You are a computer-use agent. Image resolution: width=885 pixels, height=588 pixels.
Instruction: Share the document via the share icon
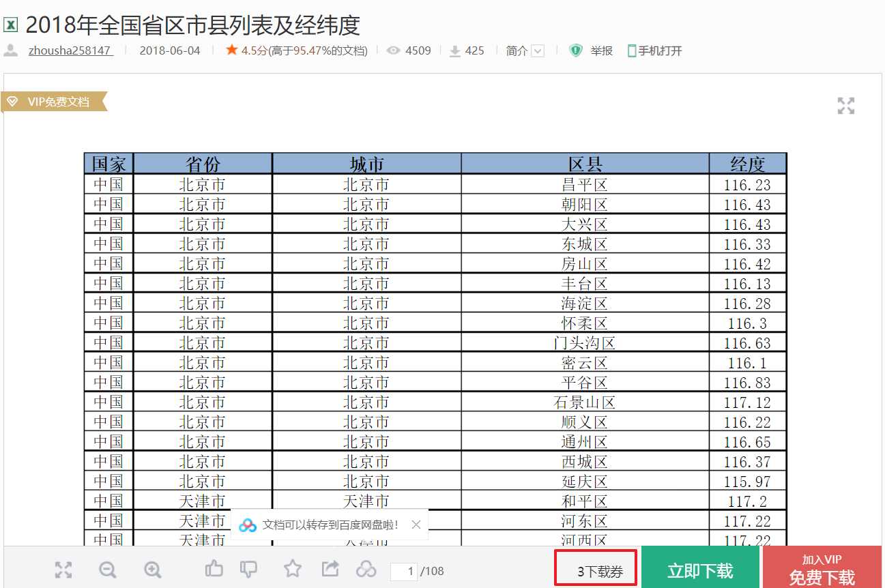click(x=330, y=568)
